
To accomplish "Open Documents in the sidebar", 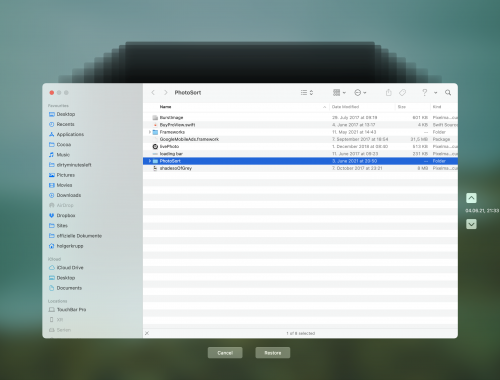I will [x=69, y=288].
